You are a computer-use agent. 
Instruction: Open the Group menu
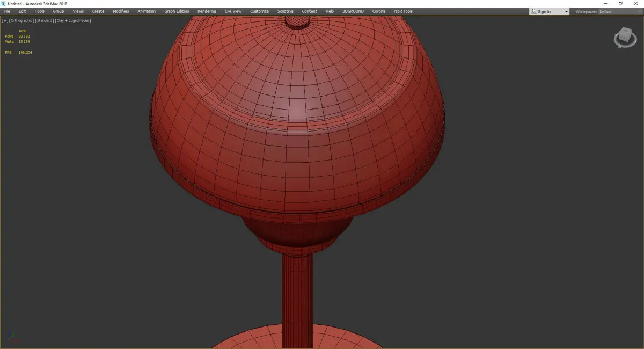click(x=58, y=11)
